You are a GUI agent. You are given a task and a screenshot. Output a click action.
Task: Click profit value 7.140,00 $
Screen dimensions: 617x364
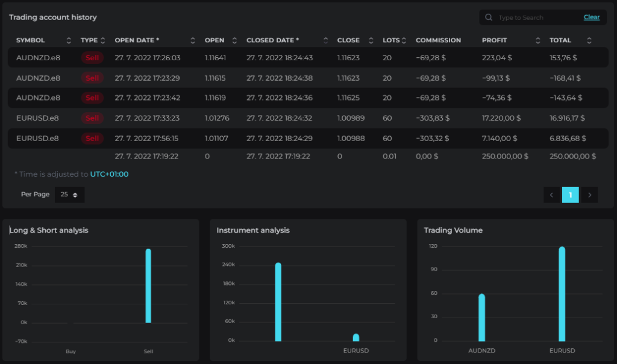500,139
